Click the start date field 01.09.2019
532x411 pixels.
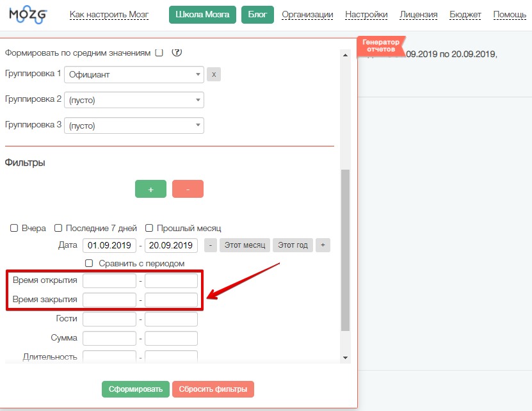109,245
